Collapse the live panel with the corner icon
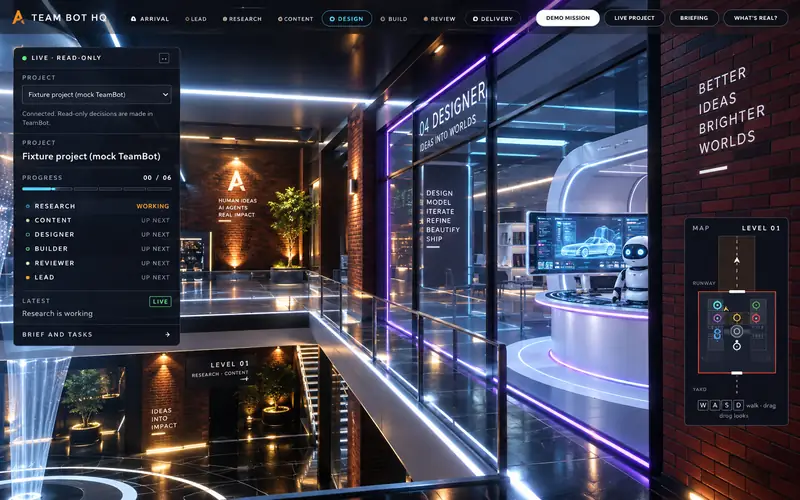This screenshot has width=800, height=500. [x=164, y=58]
